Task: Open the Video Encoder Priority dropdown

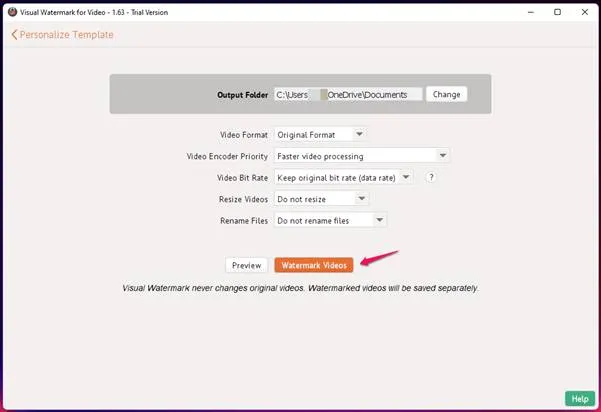Action: click(362, 156)
